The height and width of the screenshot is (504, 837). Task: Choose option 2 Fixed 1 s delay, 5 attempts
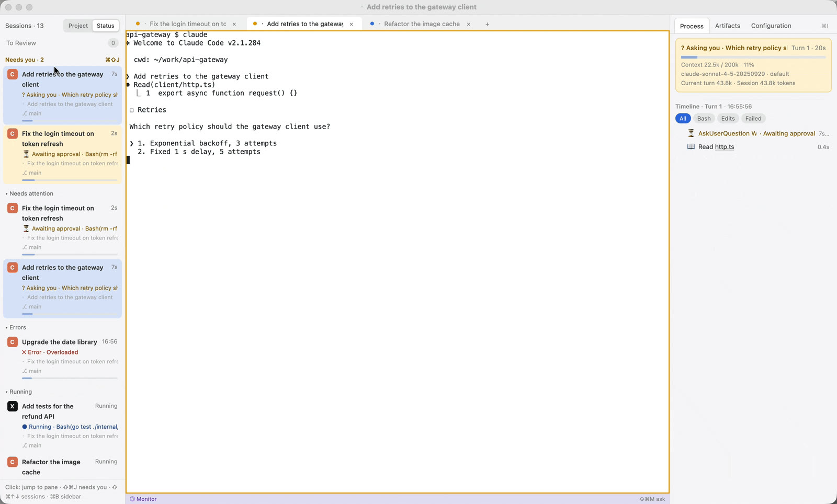click(x=199, y=152)
